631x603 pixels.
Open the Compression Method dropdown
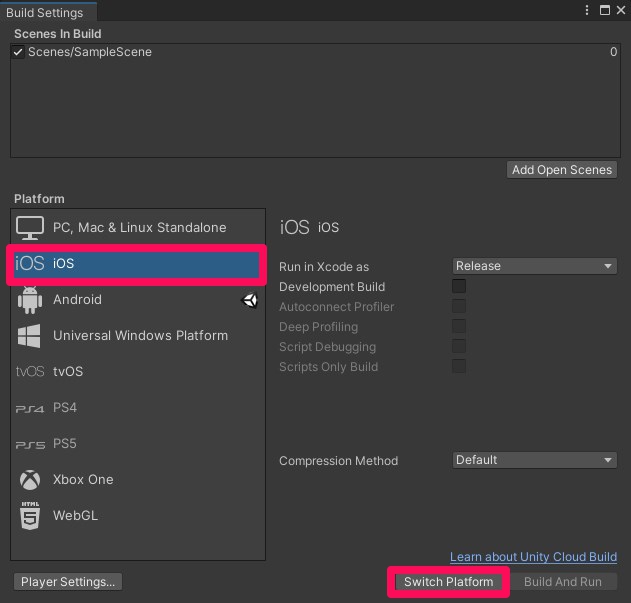534,460
